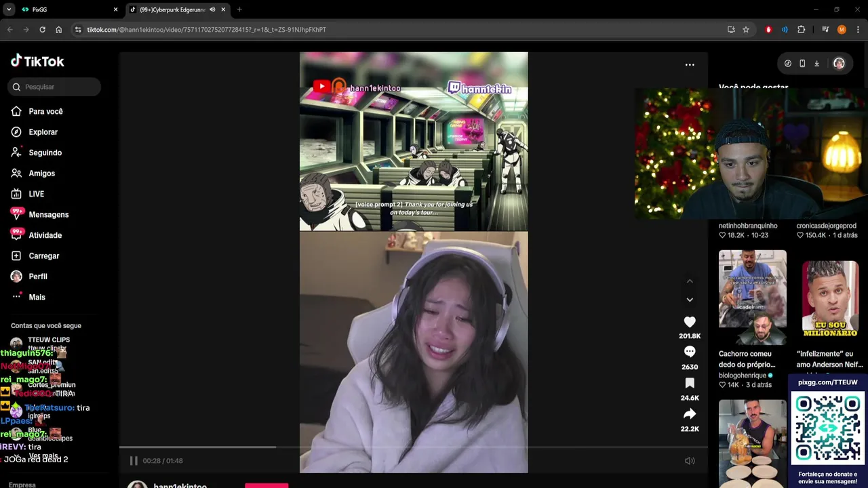Viewport: 868px width, 488px height.
Task: Open Mensagens inbox
Action: (x=48, y=215)
